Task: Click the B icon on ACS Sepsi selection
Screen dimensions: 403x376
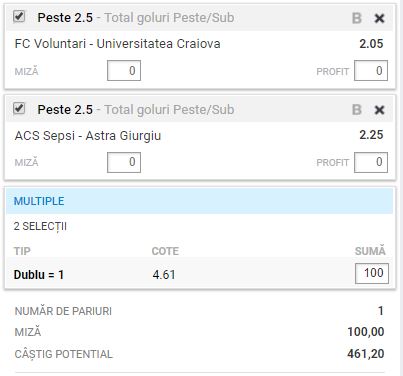Action: [x=357, y=110]
